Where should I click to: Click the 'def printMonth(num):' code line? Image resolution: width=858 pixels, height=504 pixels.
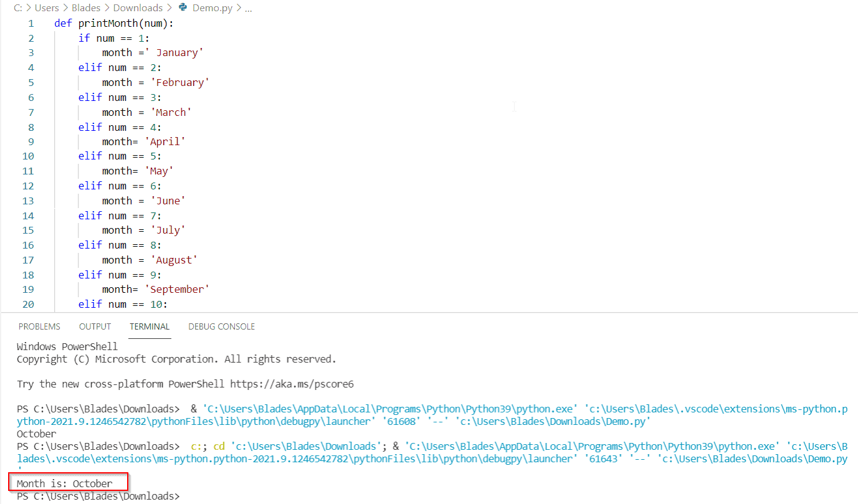tap(114, 24)
